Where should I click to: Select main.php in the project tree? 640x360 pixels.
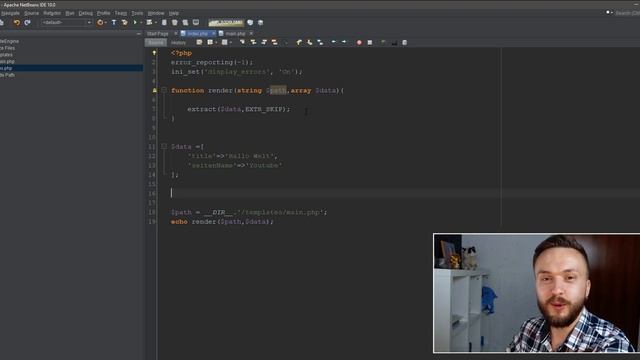pyautogui.click(x=7, y=62)
